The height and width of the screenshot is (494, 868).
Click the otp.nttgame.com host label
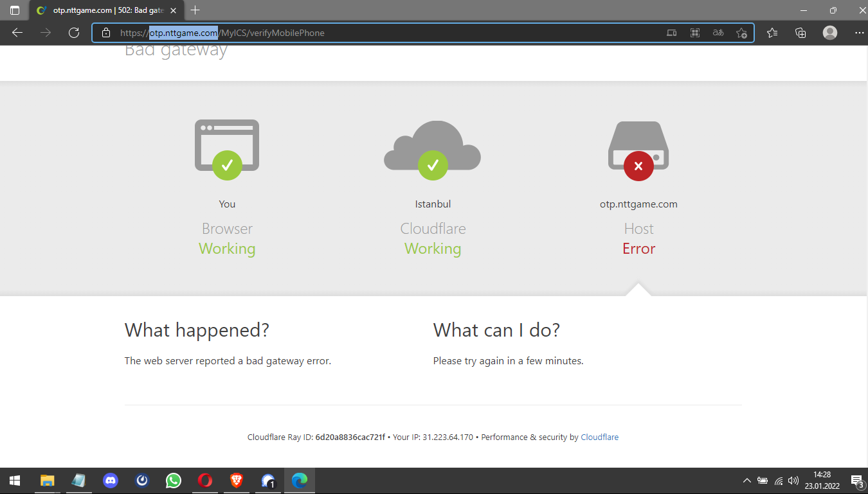638,204
